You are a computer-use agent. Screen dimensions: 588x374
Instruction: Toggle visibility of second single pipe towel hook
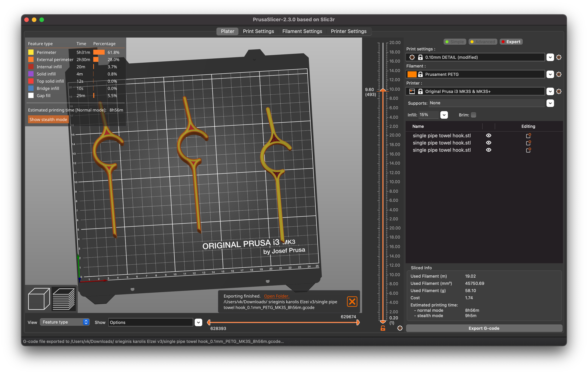(488, 142)
